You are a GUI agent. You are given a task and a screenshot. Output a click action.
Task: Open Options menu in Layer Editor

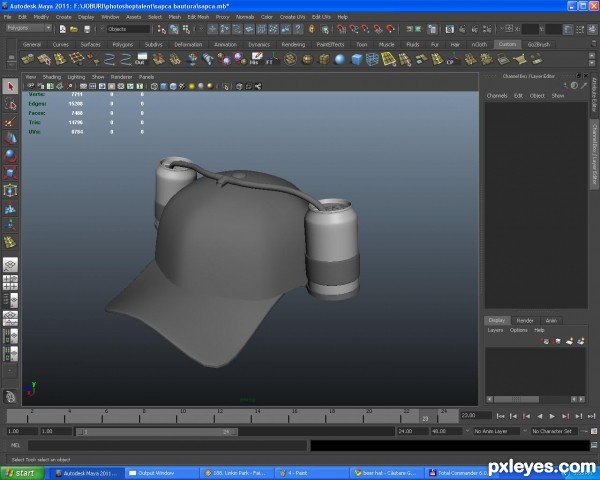(x=518, y=330)
